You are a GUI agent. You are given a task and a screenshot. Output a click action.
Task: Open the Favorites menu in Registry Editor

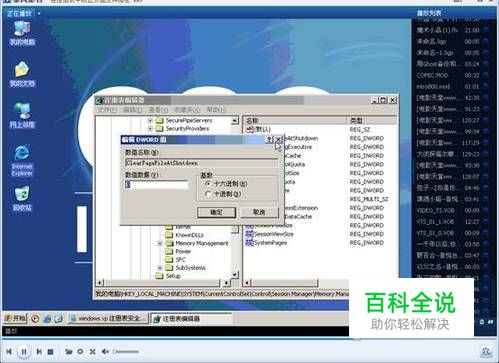(187, 110)
